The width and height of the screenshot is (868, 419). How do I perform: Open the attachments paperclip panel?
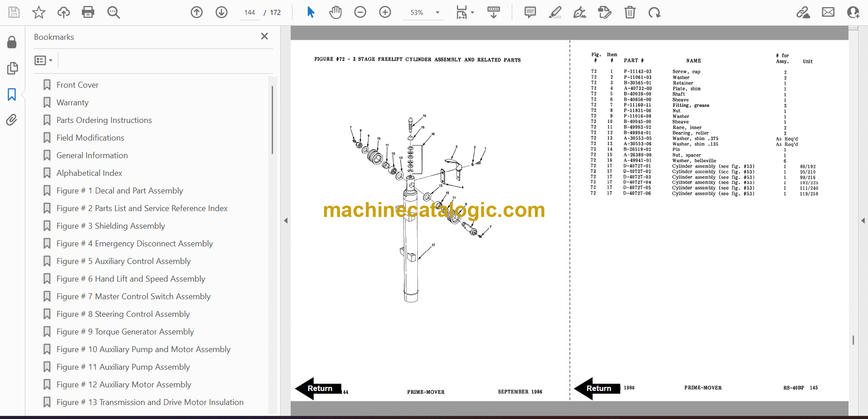click(x=12, y=120)
